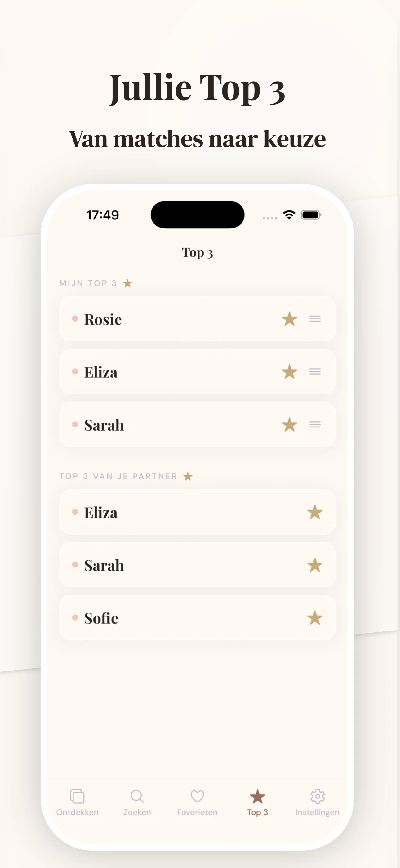Tap the drag handle next to Rosie
This screenshot has width=400, height=868.
(x=314, y=319)
